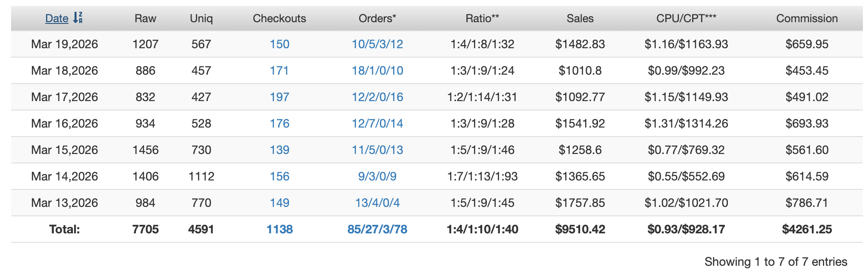The height and width of the screenshot is (279, 868).
Task: Open Mar 13 checkouts count 149
Action: [x=279, y=203]
